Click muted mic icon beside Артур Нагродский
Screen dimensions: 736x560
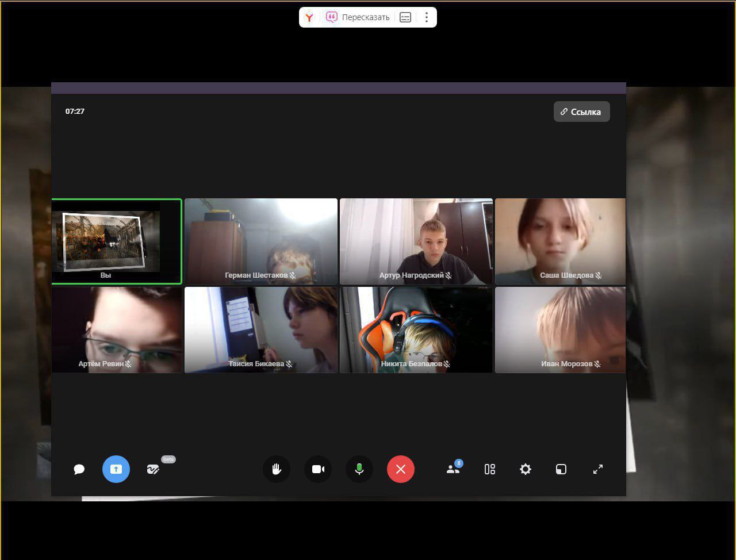coord(448,275)
